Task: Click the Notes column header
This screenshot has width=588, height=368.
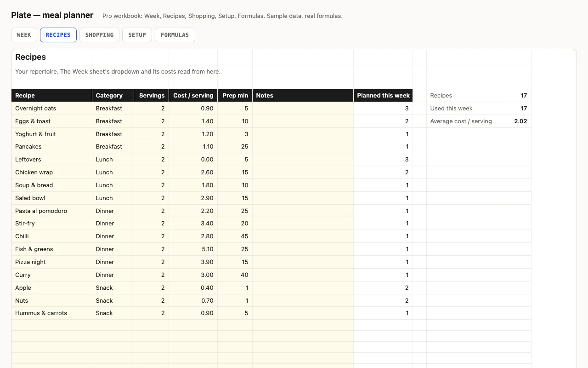Action: point(303,96)
